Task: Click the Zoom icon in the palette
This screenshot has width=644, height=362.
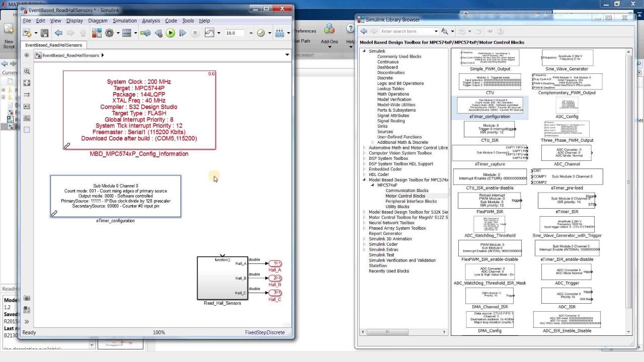Action: (27, 71)
